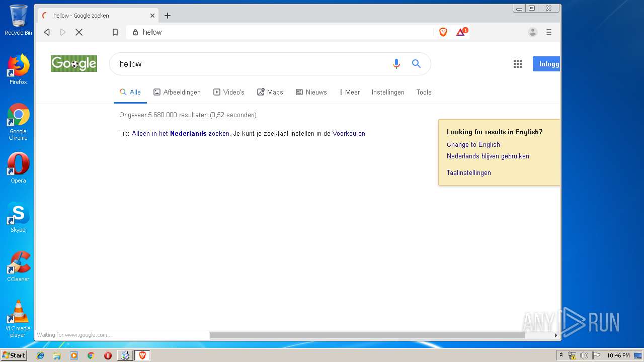Click the horizontal scrollbar thumb
644x362 pixels.
(x=367, y=335)
